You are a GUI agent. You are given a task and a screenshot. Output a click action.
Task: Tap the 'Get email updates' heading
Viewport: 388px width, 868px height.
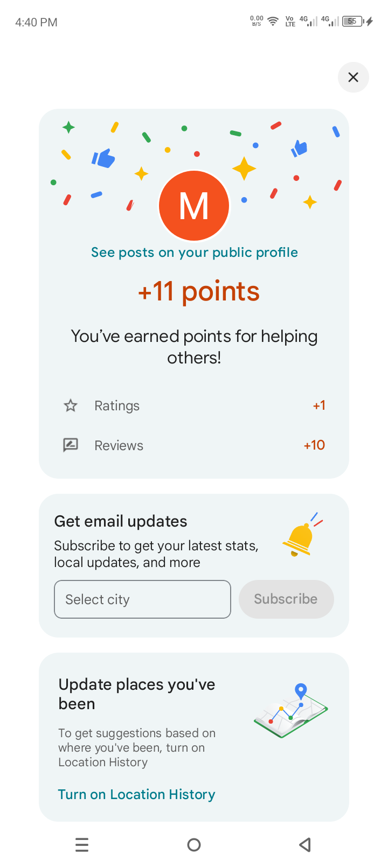pyautogui.click(x=121, y=521)
